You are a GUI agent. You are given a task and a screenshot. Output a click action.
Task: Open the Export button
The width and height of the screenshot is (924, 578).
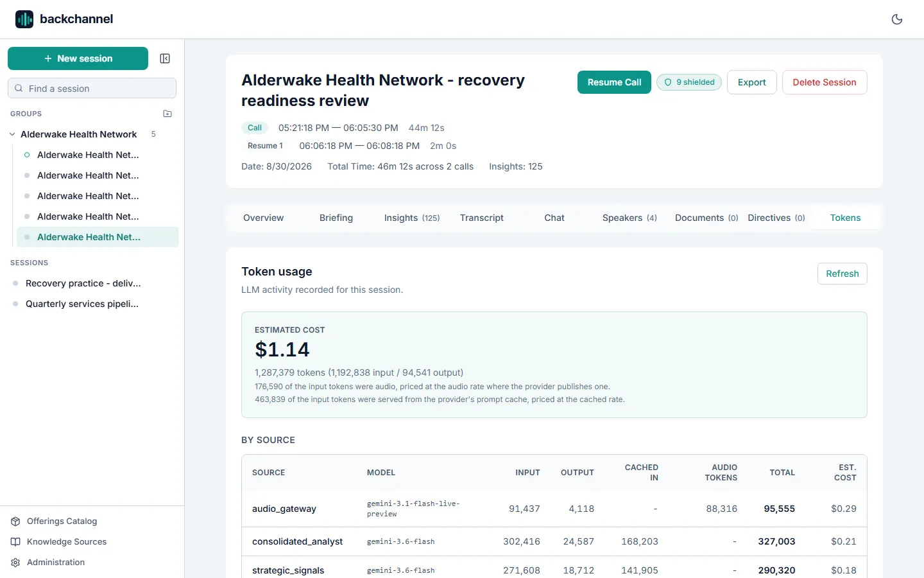point(752,82)
